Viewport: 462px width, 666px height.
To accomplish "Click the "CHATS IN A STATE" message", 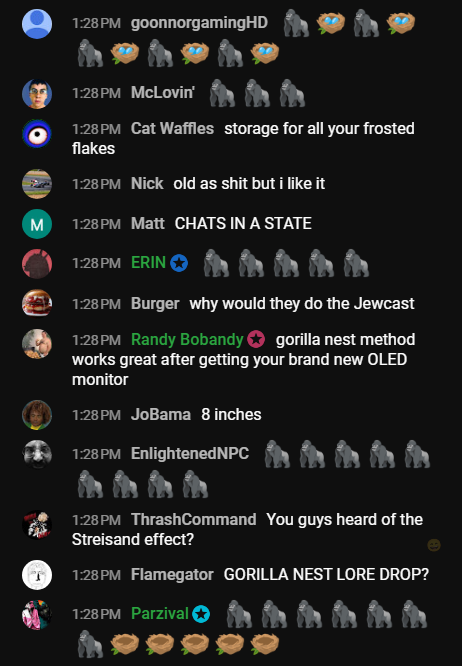I will 243,223.
